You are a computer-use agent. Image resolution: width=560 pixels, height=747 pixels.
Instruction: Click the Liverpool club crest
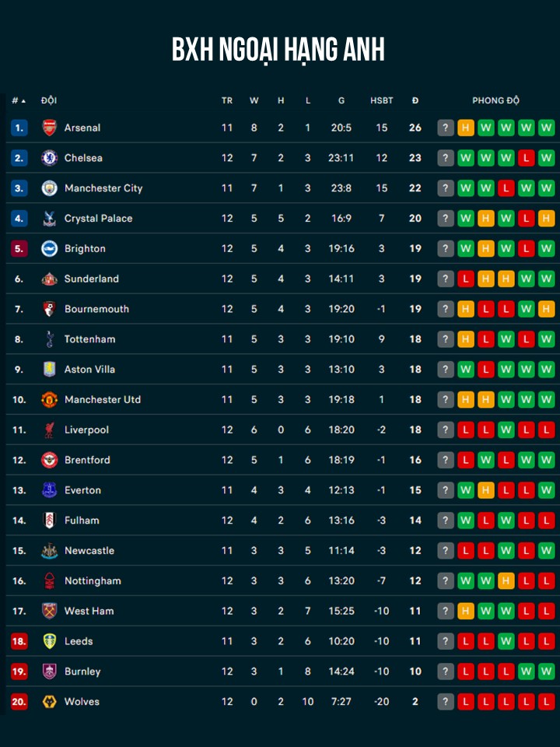point(49,430)
